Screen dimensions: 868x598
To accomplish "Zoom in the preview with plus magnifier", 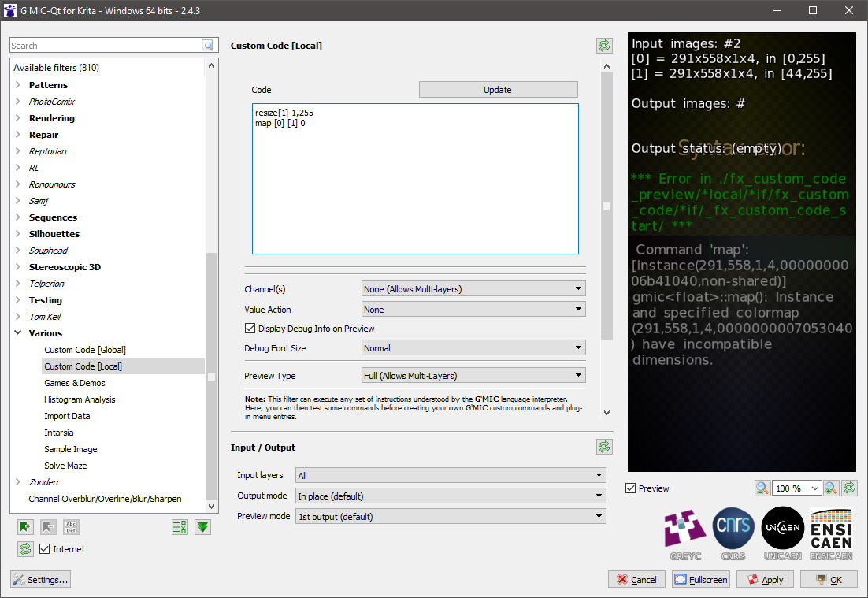I will (x=830, y=488).
